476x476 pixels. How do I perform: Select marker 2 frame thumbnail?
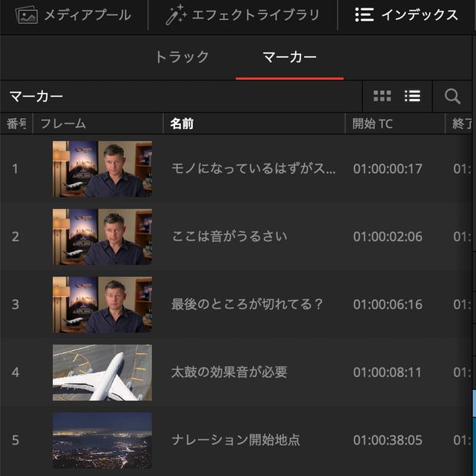tap(102, 236)
